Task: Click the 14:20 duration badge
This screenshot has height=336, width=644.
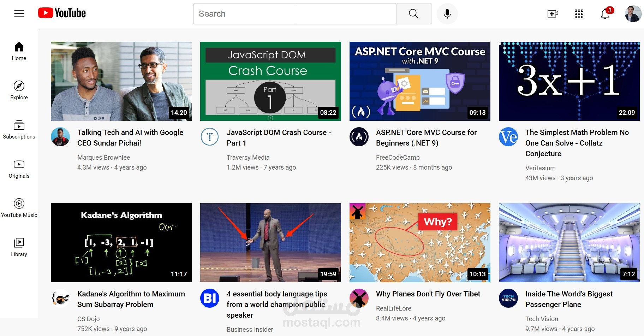Action: (x=179, y=113)
